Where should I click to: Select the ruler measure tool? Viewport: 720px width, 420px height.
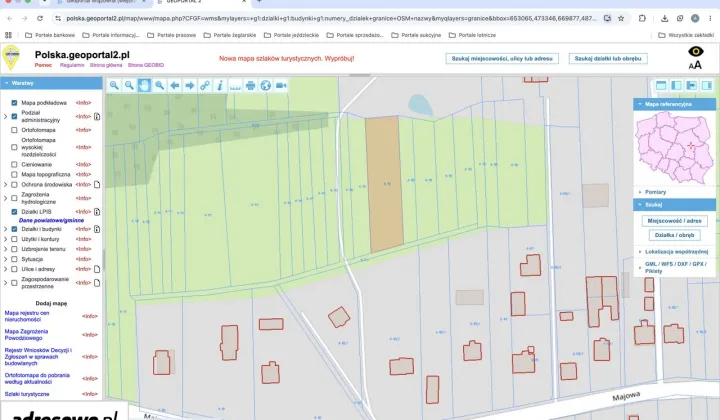pos(235,85)
